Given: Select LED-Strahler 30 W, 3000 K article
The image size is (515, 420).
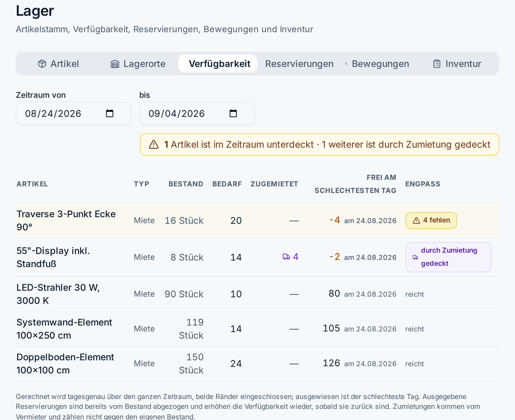Looking at the screenshot, I should pos(58,294).
